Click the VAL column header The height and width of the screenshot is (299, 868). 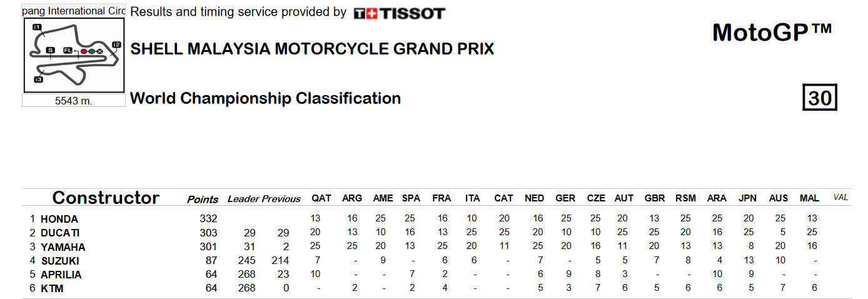[x=840, y=197]
